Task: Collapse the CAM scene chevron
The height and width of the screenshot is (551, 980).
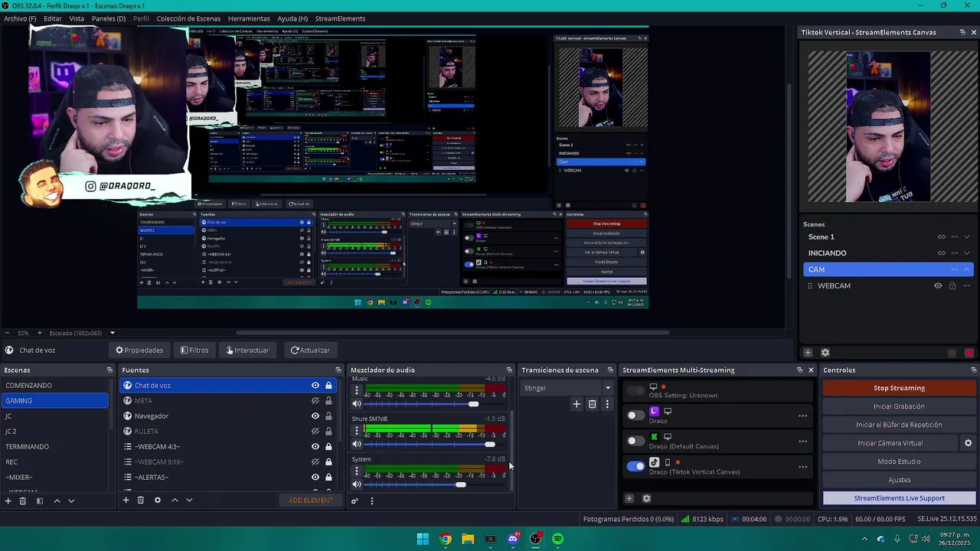Action: [x=967, y=269]
